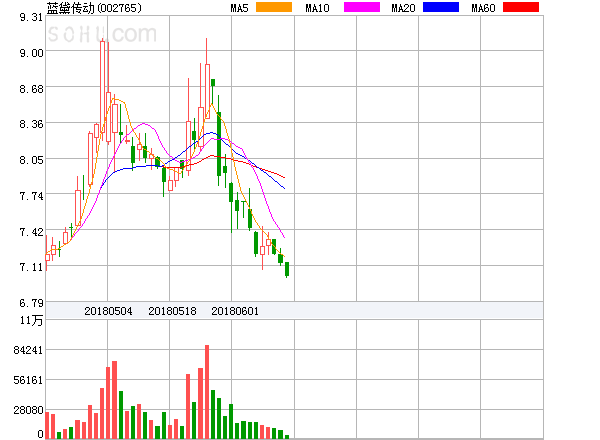Select the stock title 蓝黛传动(002765)
600x440 pixels.
(94, 8)
